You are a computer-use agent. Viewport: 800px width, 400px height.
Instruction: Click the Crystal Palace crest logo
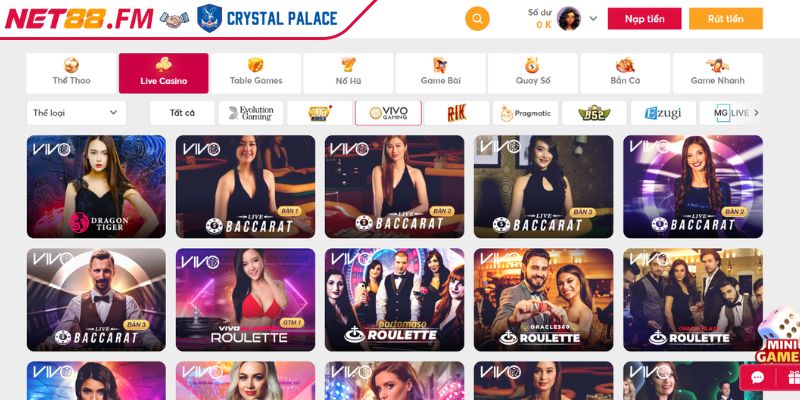click(x=209, y=19)
